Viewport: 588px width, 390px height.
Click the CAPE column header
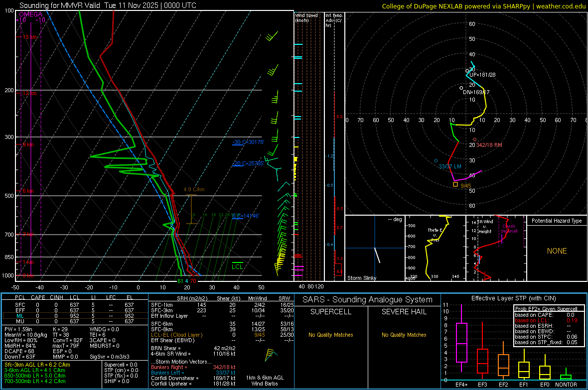pyautogui.click(x=38, y=297)
